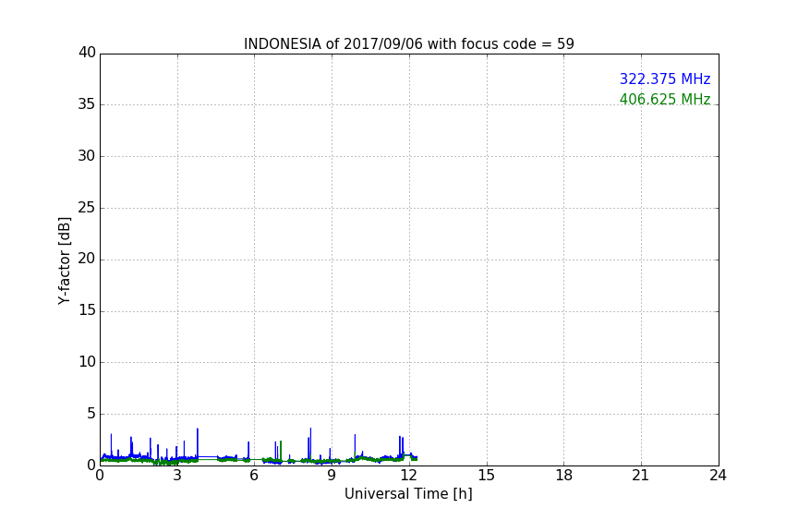798x532 pixels.
Task: Click y-axis tick value 15
Action: [x=87, y=310]
